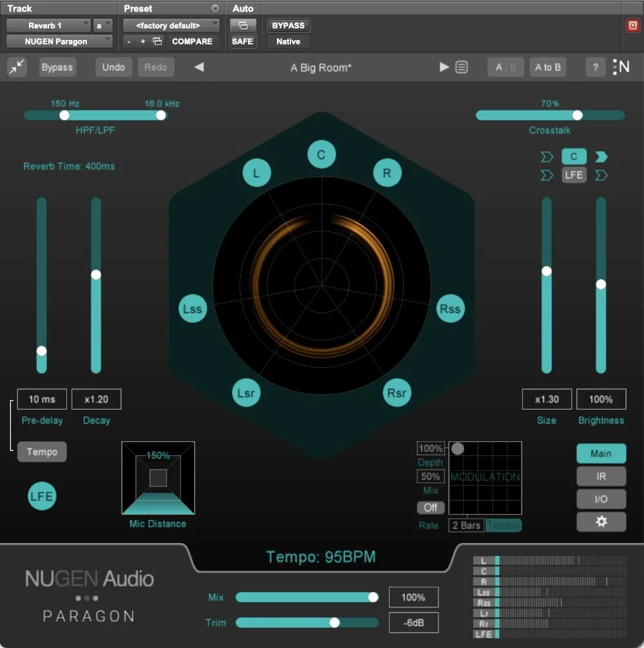Image resolution: width=644 pixels, height=648 pixels.
Task: Select the R speaker node
Action: pyautogui.click(x=387, y=173)
